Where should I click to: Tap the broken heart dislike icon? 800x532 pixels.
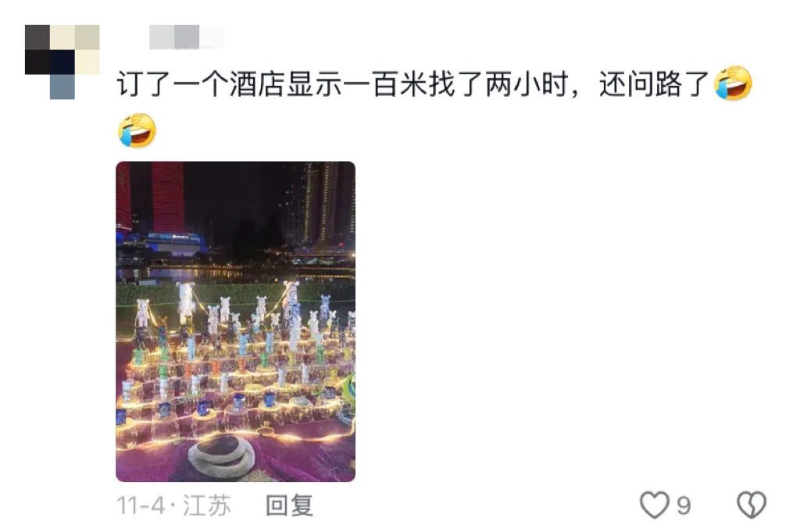click(752, 505)
